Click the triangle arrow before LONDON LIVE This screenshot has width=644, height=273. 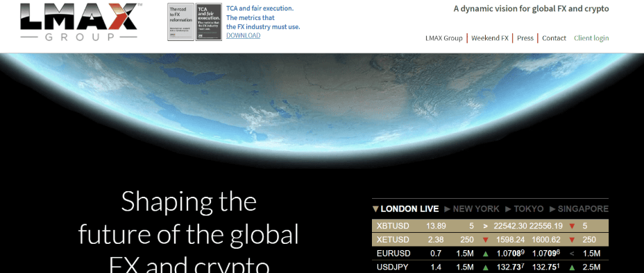click(x=375, y=209)
